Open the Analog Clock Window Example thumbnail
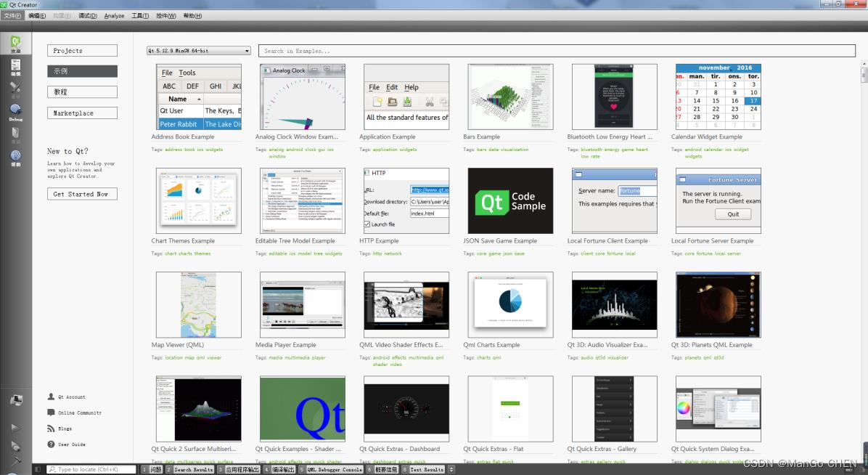 pos(302,97)
